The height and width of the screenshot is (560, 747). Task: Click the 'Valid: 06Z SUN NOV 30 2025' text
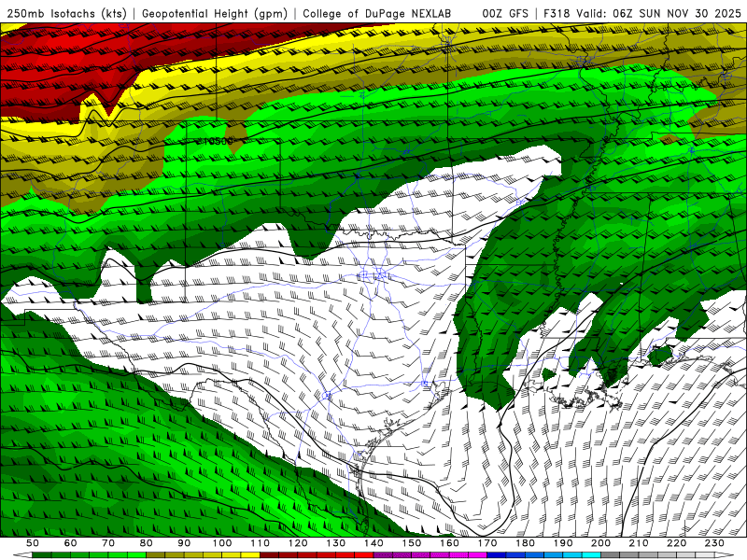click(x=658, y=13)
